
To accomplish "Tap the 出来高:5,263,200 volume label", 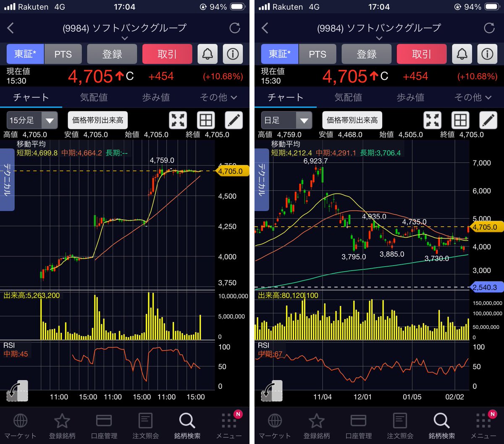I will pyautogui.click(x=32, y=295).
